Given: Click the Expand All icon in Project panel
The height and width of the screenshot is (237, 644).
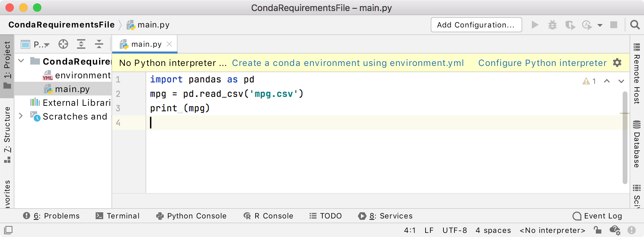Looking at the screenshot, I should click(x=81, y=44).
